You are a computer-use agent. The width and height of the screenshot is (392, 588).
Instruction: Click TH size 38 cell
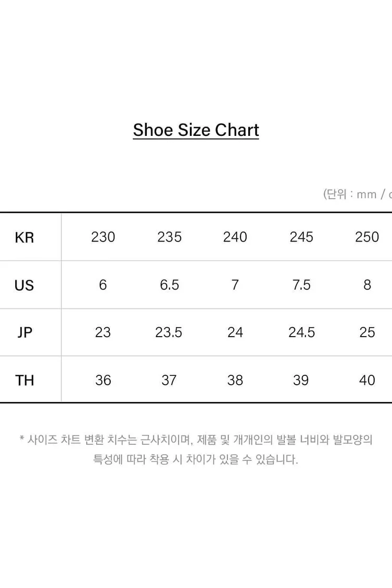click(235, 381)
